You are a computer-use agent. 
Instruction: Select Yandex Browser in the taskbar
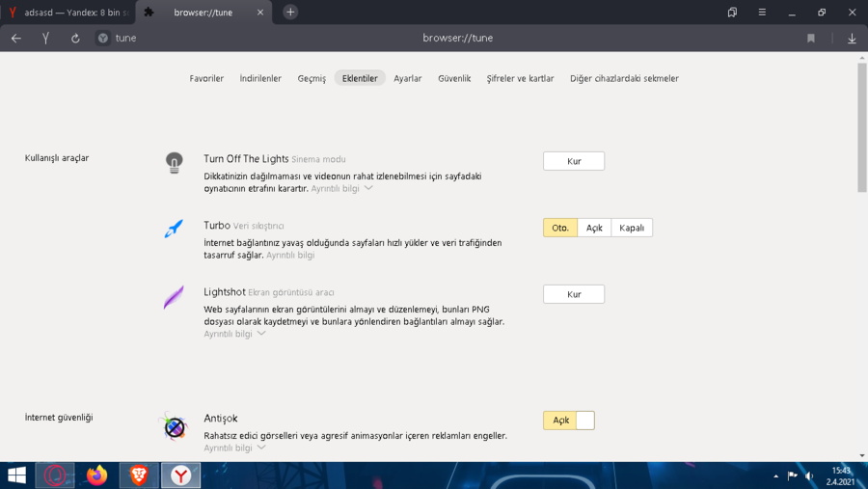(x=181, y=475)
